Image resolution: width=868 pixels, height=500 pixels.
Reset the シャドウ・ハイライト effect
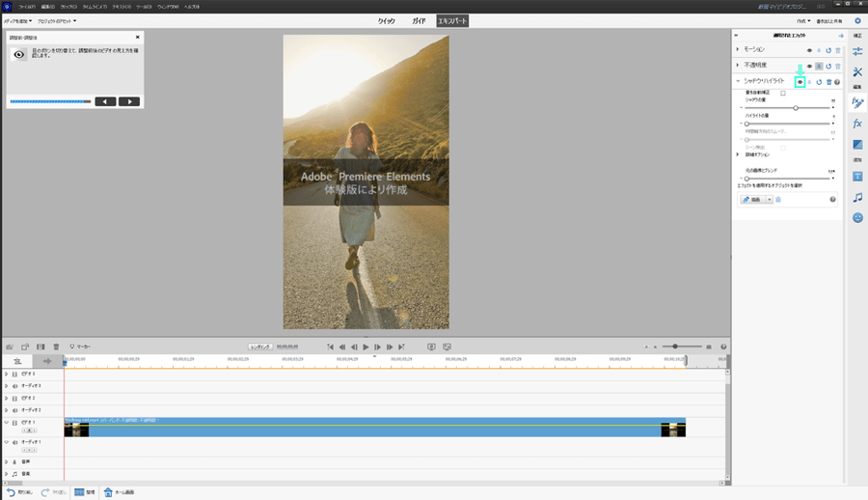[819, 82]
